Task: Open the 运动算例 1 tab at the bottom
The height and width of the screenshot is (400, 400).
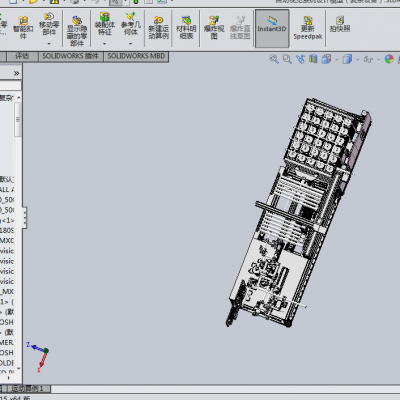Action: point(27,389)
